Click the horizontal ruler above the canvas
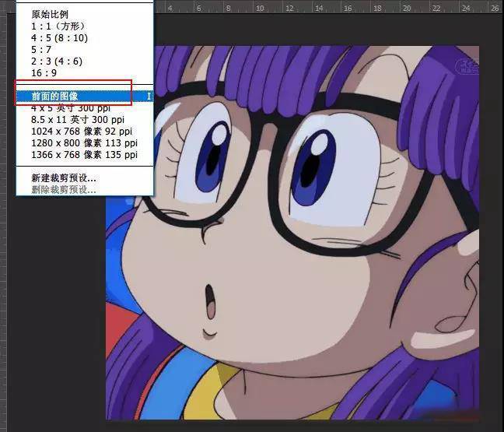Image resolution: width=504 pixels, height=432 pixels. (x=329, y=7)
